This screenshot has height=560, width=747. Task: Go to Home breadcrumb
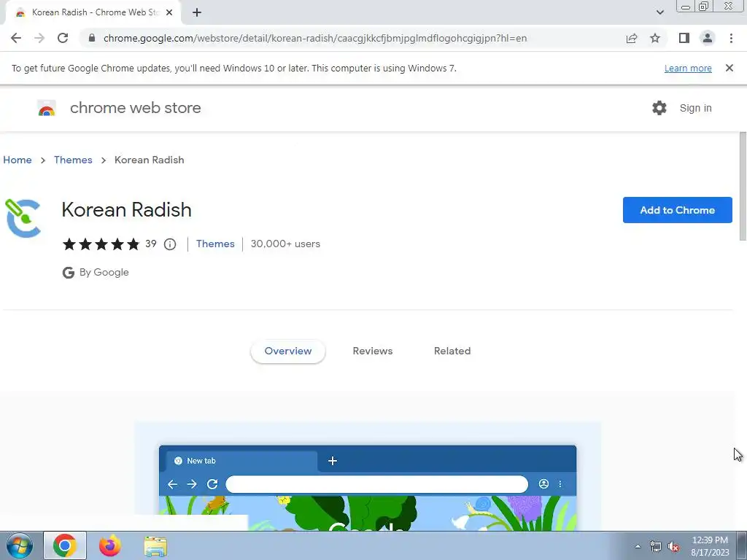point(18,160)
